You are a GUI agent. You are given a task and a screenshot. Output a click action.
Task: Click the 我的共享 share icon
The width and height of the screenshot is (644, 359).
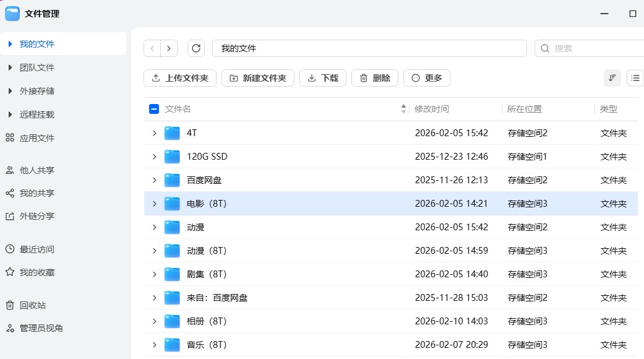click(x=10, y=193)
